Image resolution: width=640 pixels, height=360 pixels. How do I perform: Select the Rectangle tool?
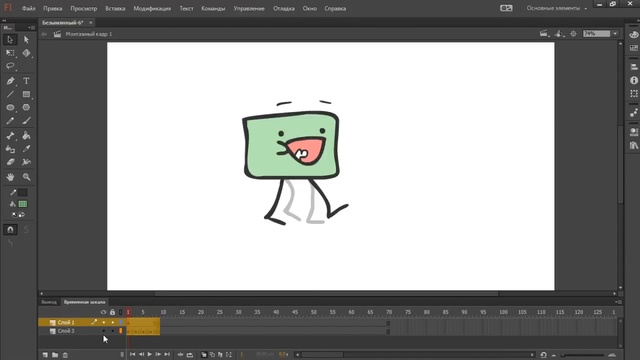pyautogui.click(x=26, y=94)
